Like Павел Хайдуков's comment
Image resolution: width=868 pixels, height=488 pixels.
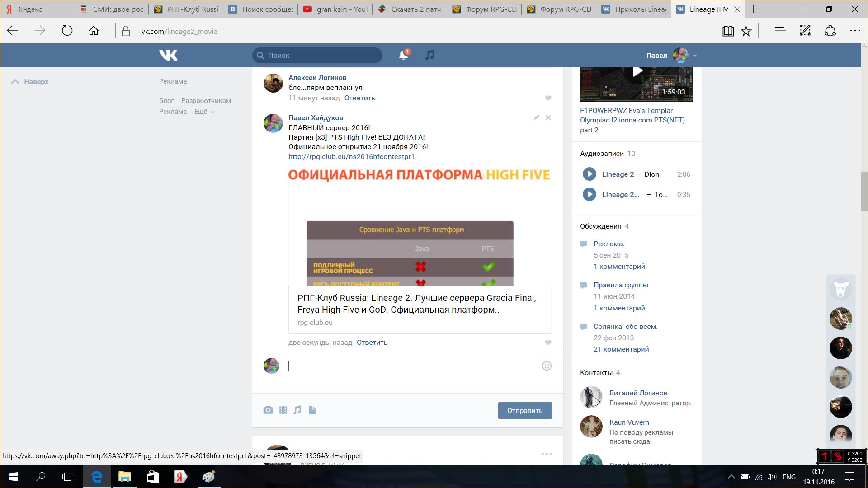pyautogui.click(x=548, y=343)
